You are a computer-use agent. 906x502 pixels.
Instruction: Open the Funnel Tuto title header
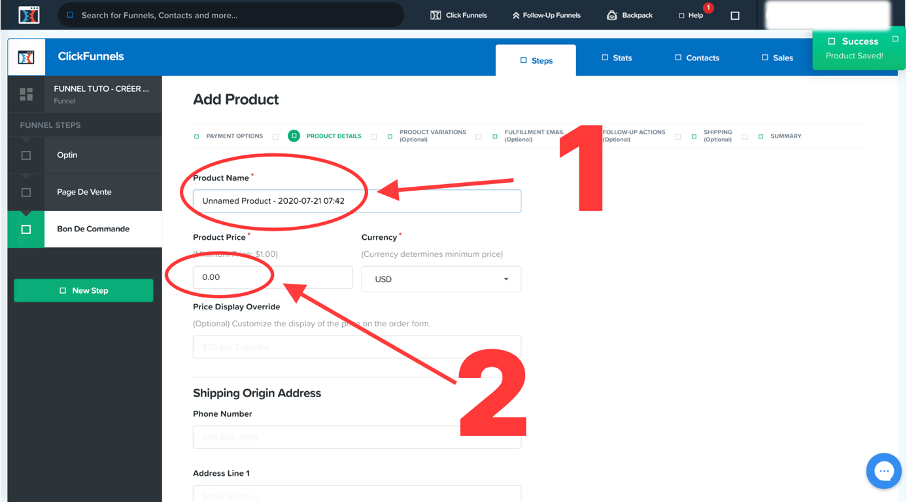(x=101, y=94)
